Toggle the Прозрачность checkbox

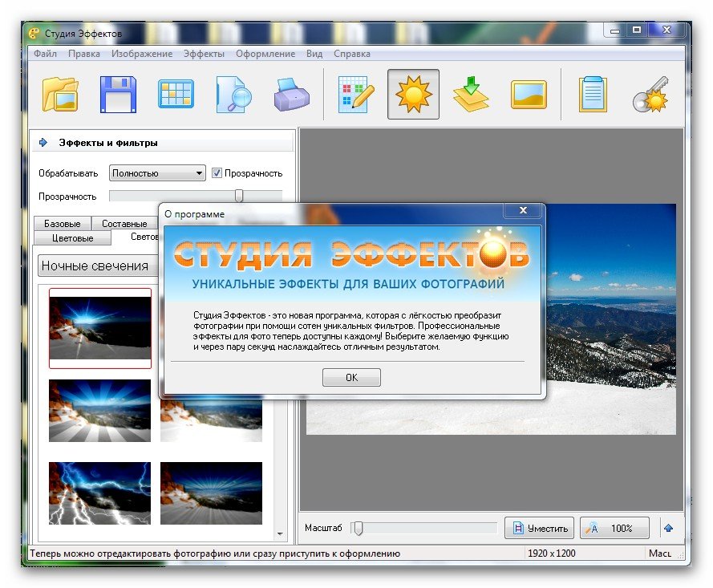pos(217,172)
